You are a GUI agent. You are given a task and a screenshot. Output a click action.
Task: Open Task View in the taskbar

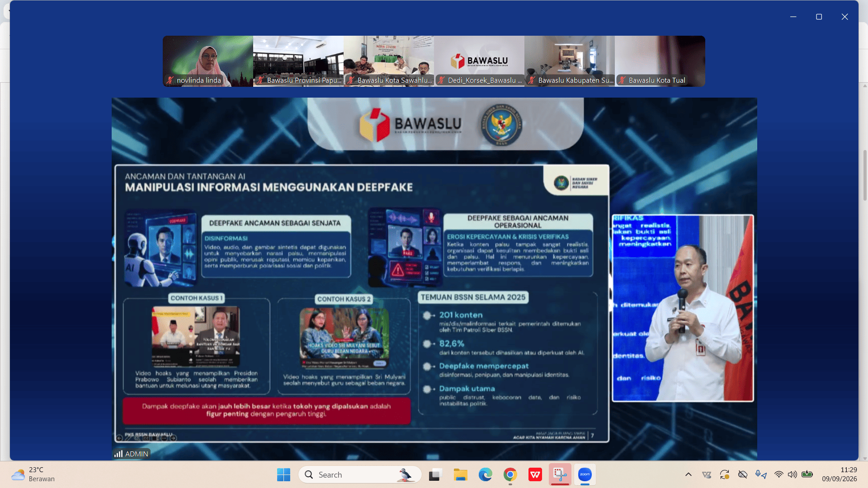[x=435, y=475]
